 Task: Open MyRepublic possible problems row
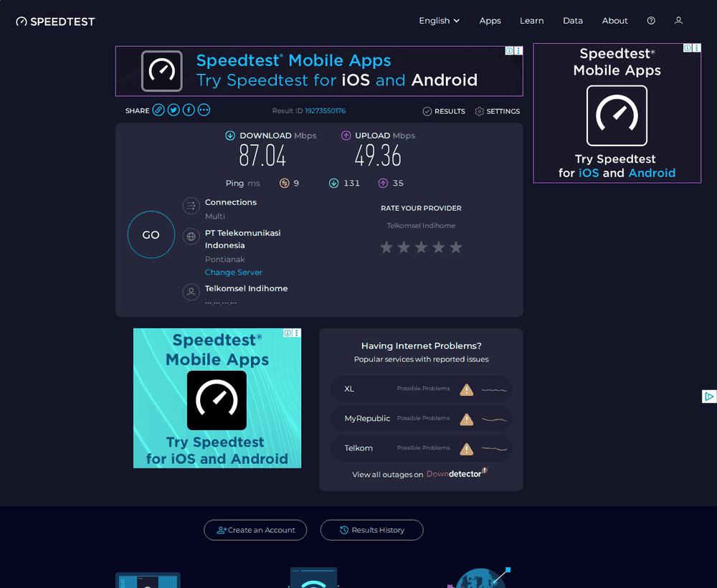[421, 419]
